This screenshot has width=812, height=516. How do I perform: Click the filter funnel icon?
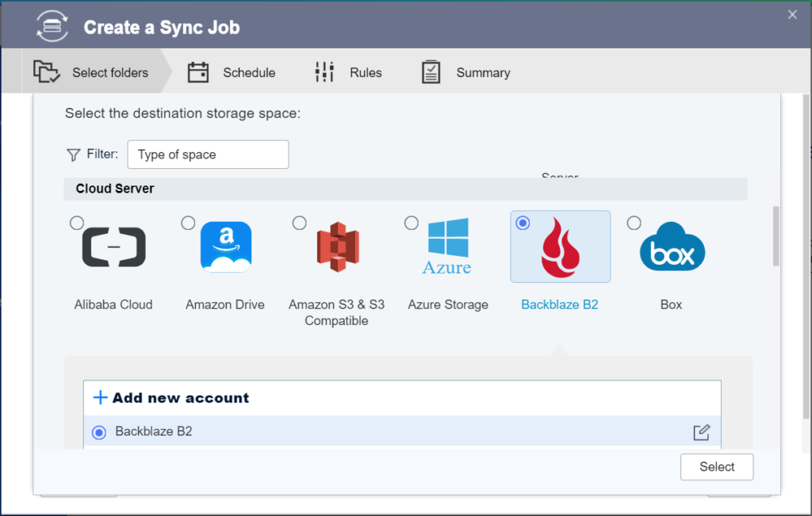[x=74, y=155]
